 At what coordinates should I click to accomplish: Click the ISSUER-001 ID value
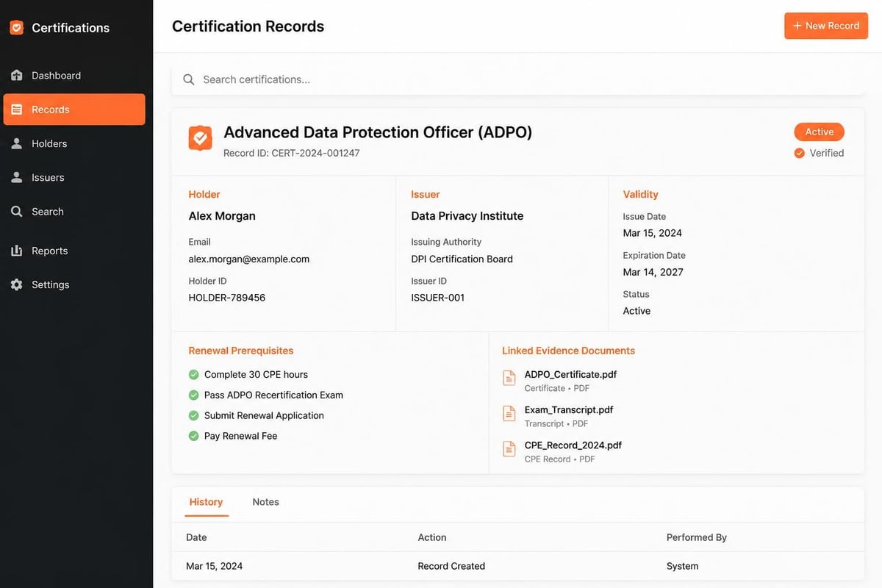(438, 298)
